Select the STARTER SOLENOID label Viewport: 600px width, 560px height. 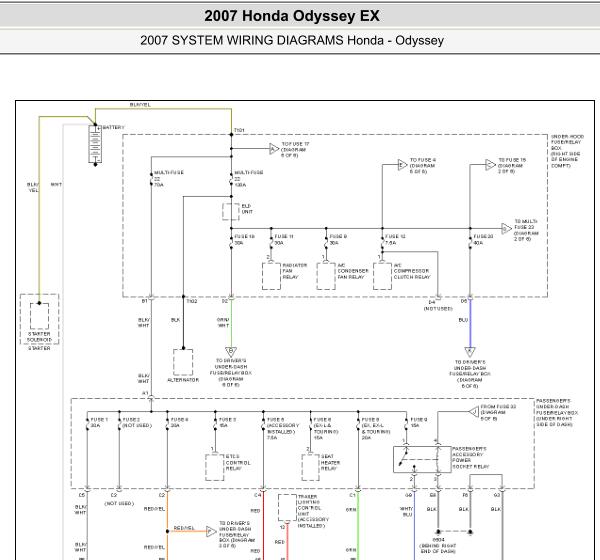pos(39,337)
